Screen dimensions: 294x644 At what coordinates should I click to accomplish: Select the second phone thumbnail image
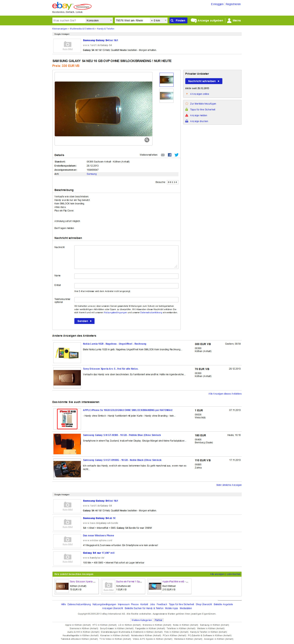pyautogui.click(x=166, y=96)
